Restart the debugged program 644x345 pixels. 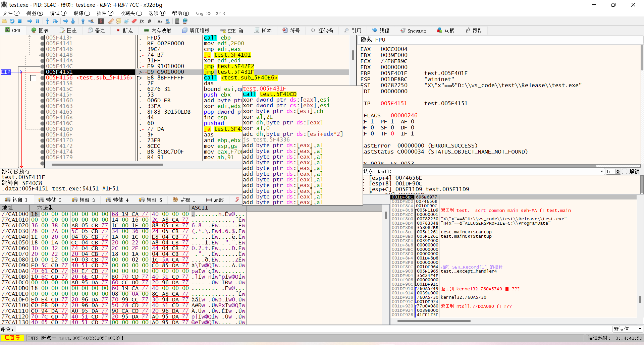(12, 21)
